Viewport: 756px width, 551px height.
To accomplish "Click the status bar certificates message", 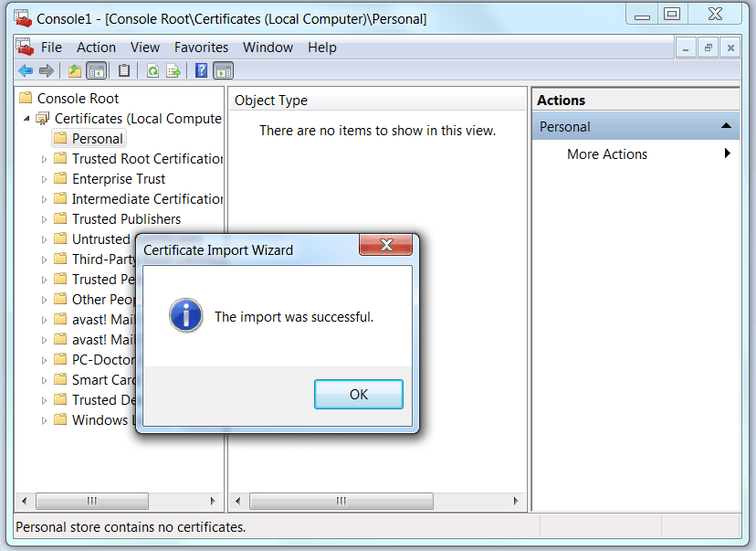I will point(131,527).
